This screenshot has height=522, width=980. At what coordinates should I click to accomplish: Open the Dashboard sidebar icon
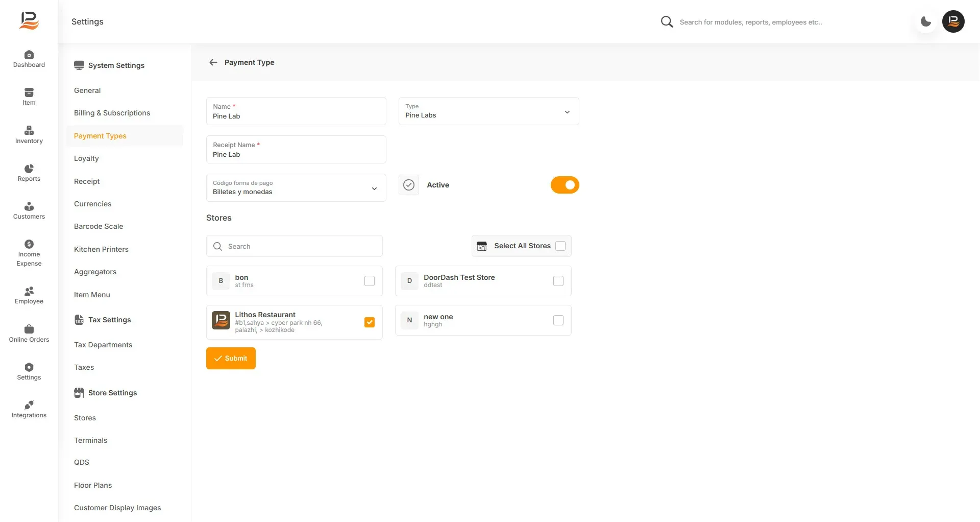(x=29, y=55)
